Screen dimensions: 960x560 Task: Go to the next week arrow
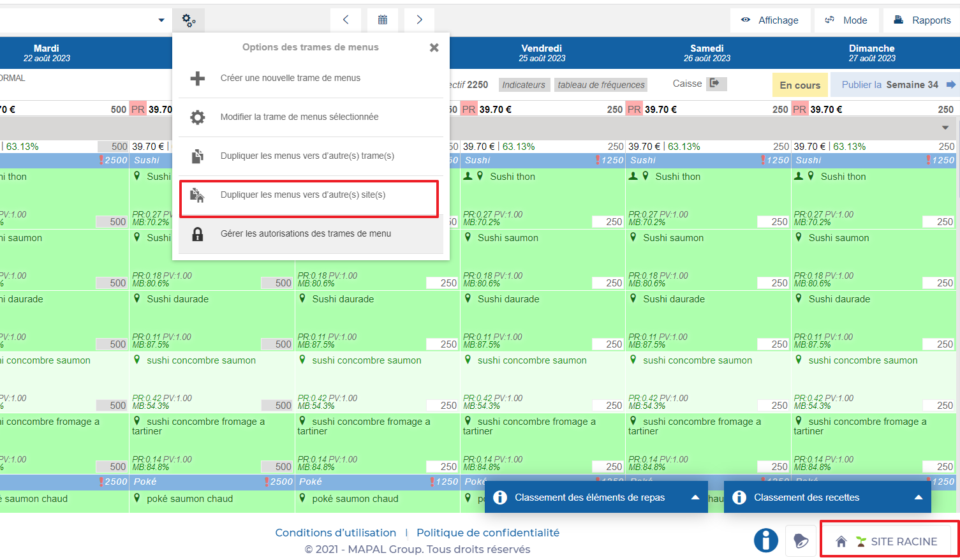419,20
